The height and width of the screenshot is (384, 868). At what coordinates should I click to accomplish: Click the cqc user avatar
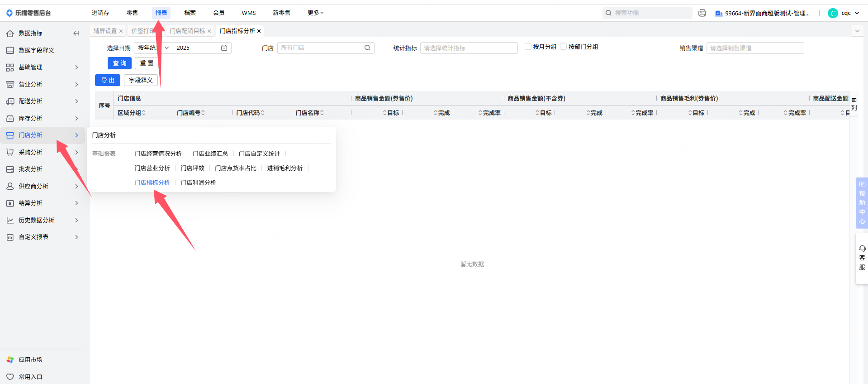[x=833, y=13]
